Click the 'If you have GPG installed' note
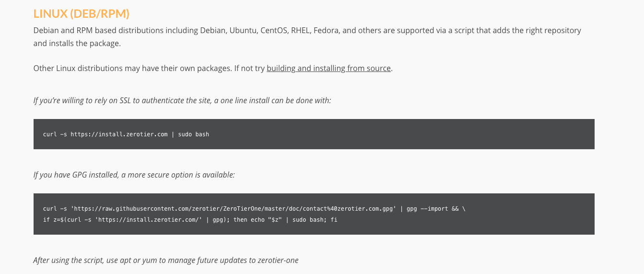The height and width of the screenshot is (274, 644). (134, 175)
